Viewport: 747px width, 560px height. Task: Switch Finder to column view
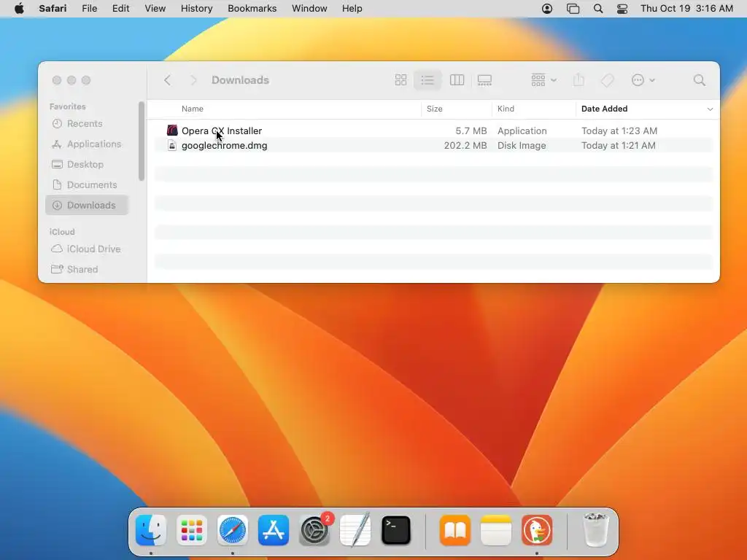(457, 80)
